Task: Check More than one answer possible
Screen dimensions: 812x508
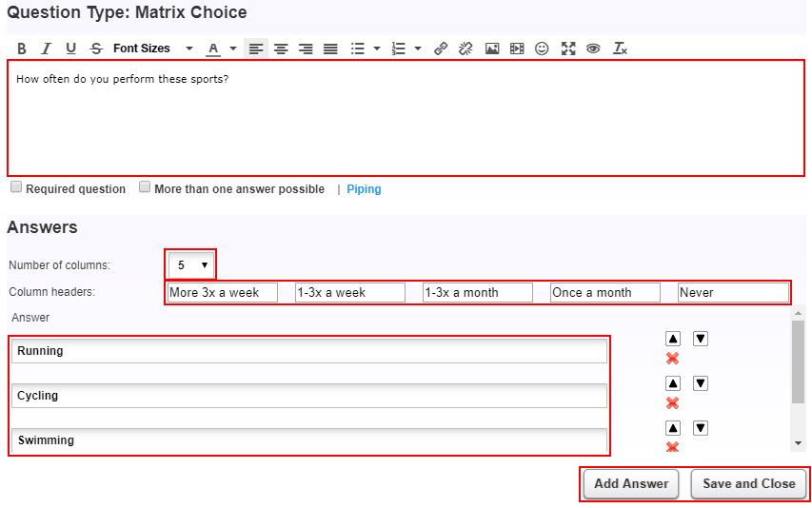Action: point(145,186)
